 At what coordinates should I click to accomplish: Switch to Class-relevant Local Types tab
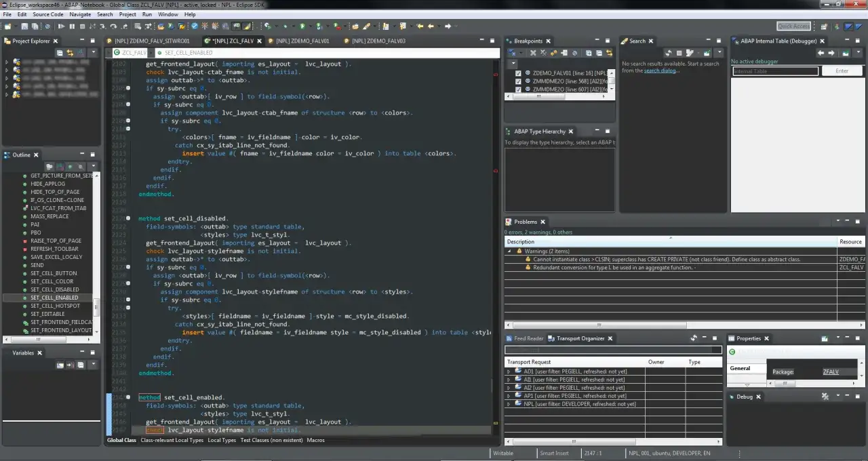point(172,440)
